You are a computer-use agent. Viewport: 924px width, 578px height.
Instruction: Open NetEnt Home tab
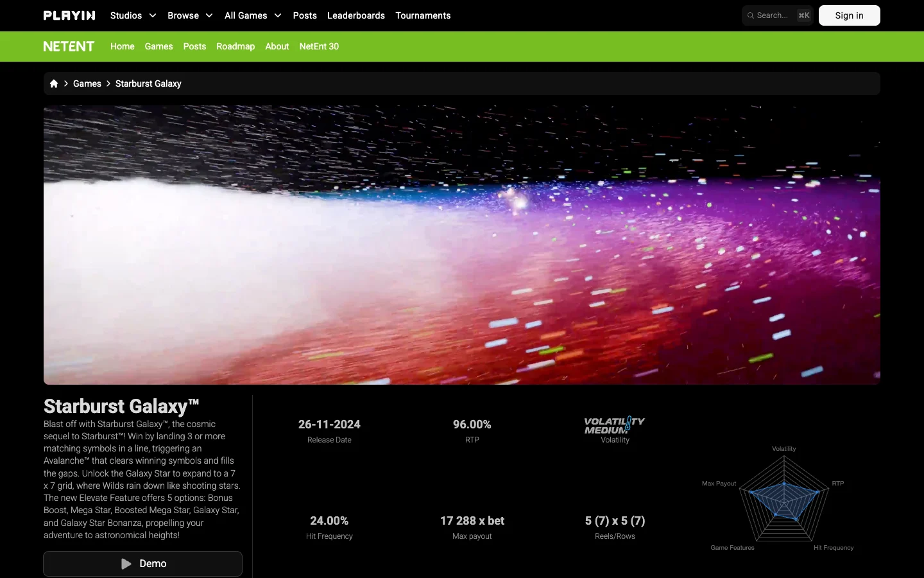(123, 46)
